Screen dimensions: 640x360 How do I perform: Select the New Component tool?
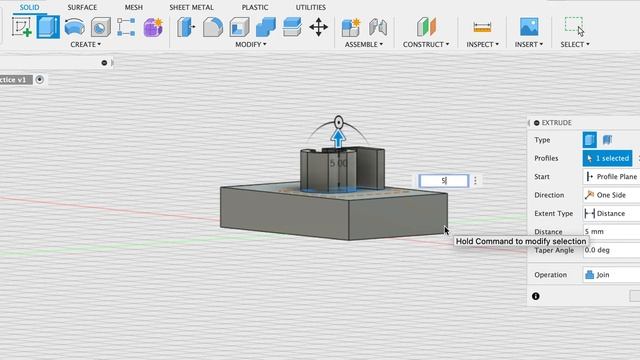[x=351, y=27]
